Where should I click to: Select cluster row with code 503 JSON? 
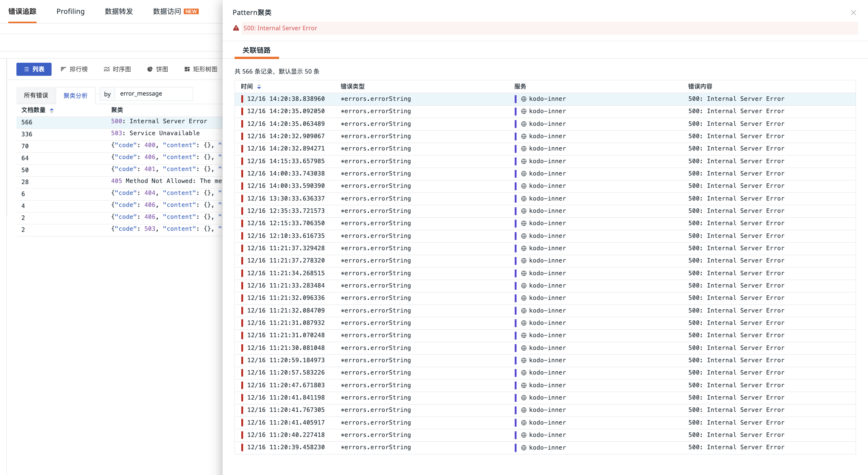click(120, 230)
